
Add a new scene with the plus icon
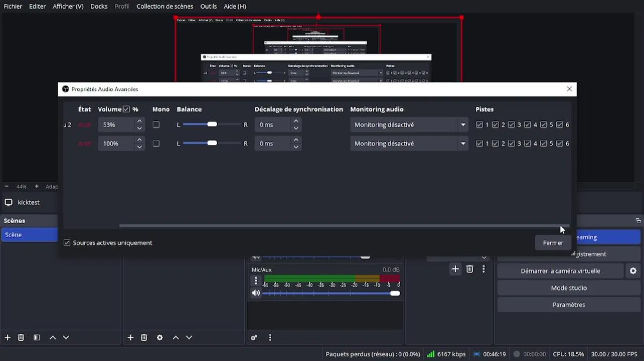click(x=8, y=337)
